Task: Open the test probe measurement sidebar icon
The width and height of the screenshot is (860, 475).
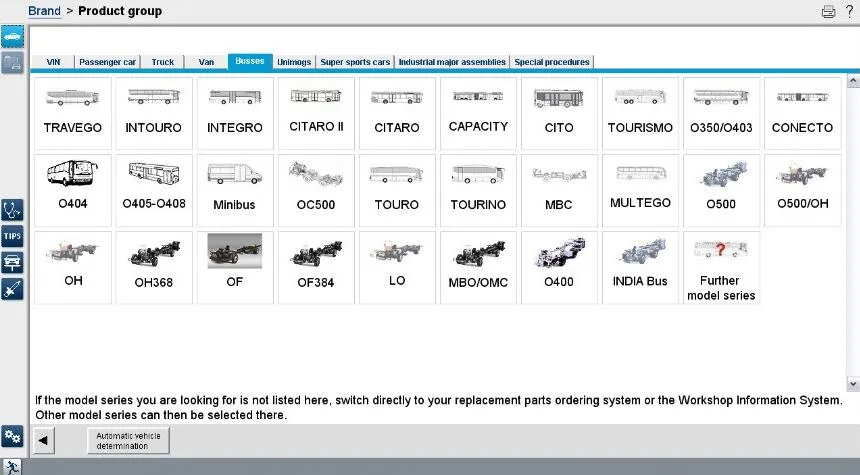Action: click(x=12, y=289)
